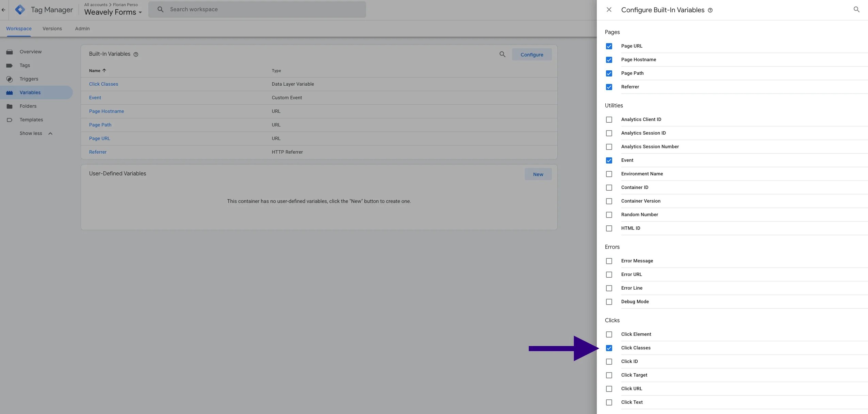
Task: Open help icon next to Built-In Variables
Action: (136, 54)
